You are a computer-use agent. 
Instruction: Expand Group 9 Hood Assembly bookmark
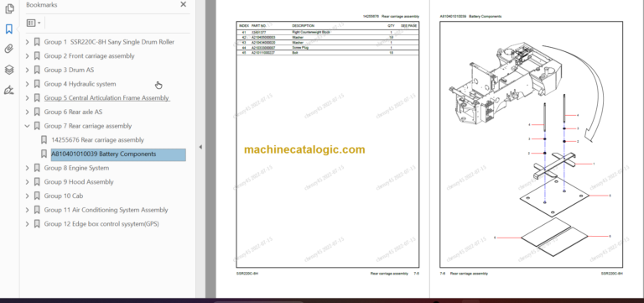point(27,182)
